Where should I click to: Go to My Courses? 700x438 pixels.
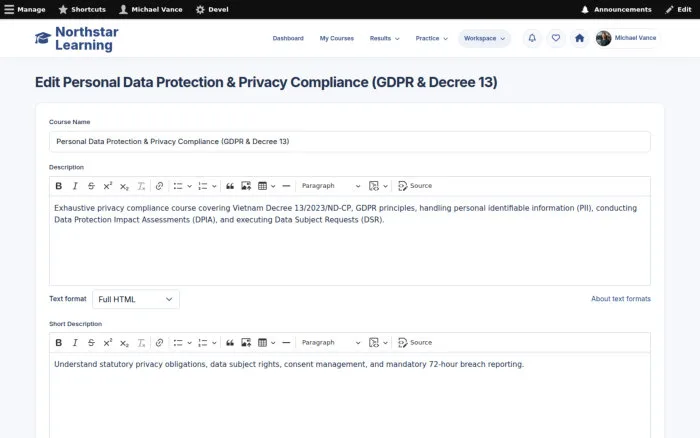(x=337, y=38)
